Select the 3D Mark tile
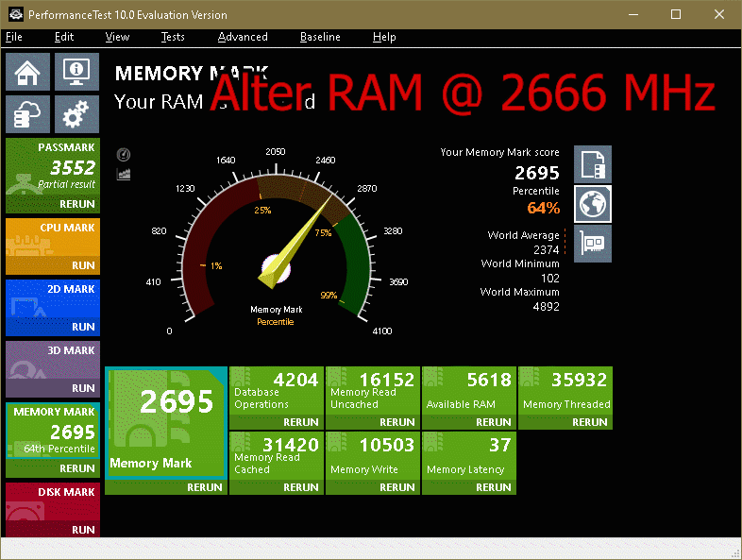 pos(53,360)
